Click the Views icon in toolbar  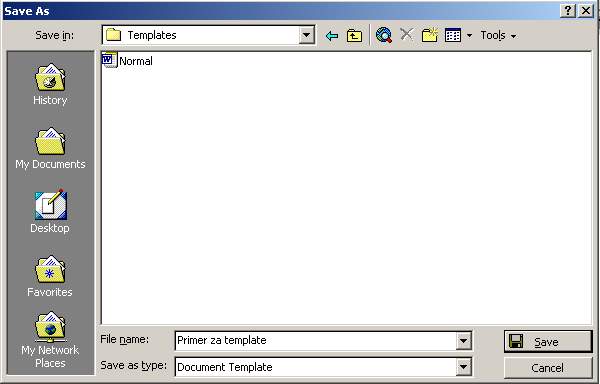point(453,36)
